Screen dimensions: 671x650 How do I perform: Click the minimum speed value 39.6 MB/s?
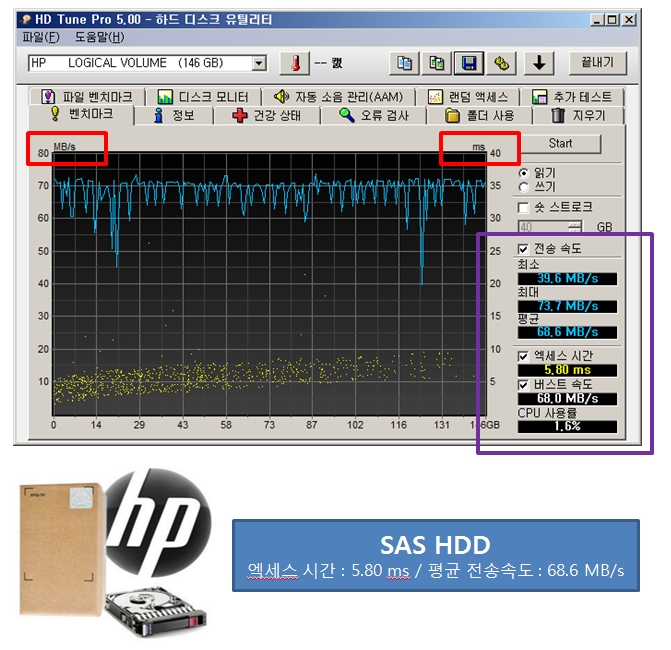coord(567,279)
